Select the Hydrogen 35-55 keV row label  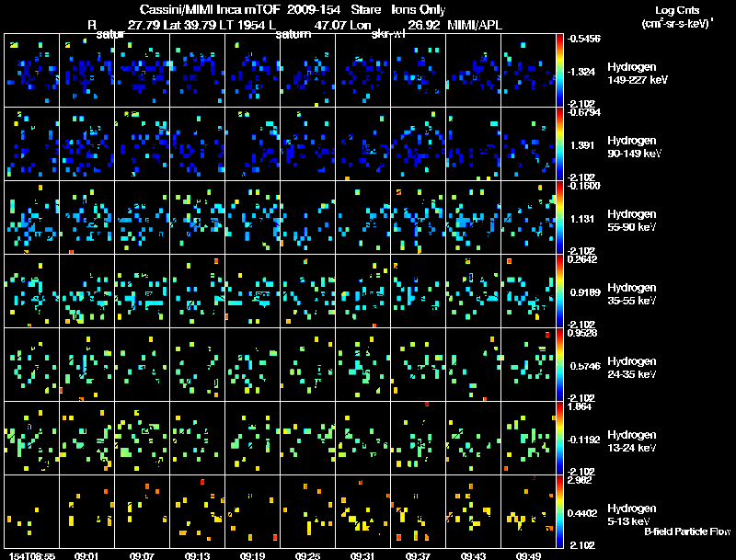(x=632, y=294)
